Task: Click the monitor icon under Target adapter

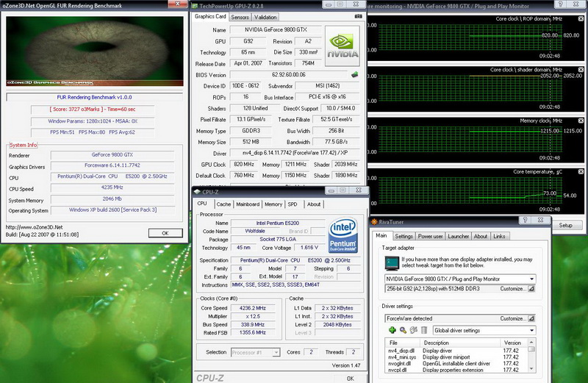Action: click(x=392, y=263)
